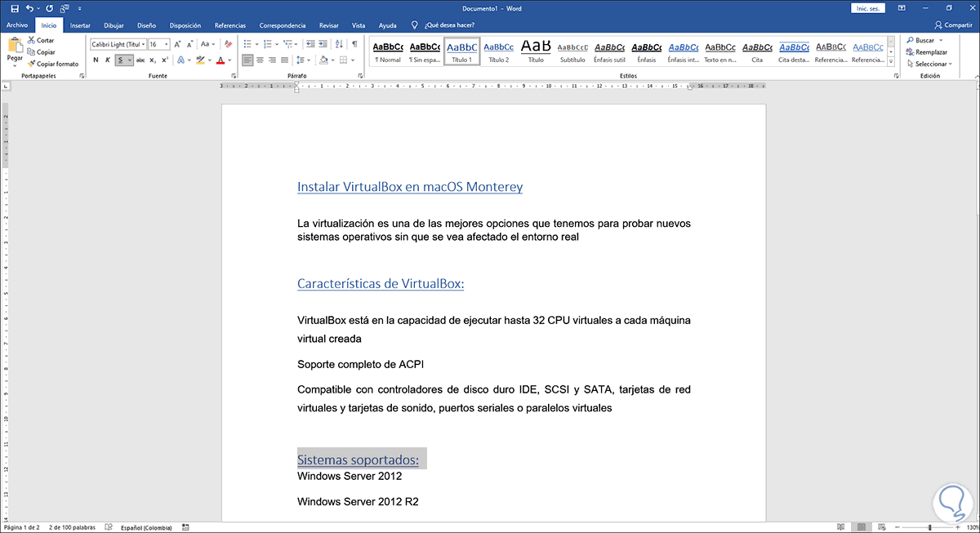Screen dimensions: 980x533
Task: Apply strikethrough formatting (abc)
Action: (x=140, y=60)
